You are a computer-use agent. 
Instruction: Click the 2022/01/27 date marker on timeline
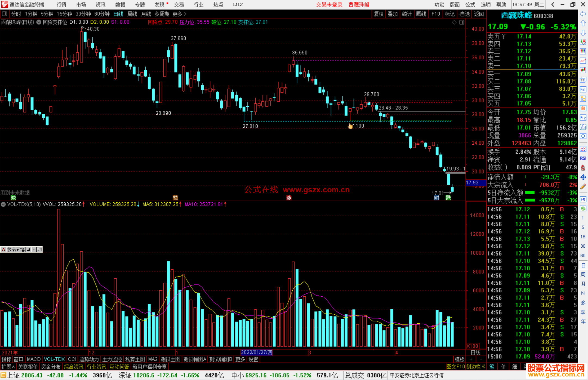pos(257,352)
